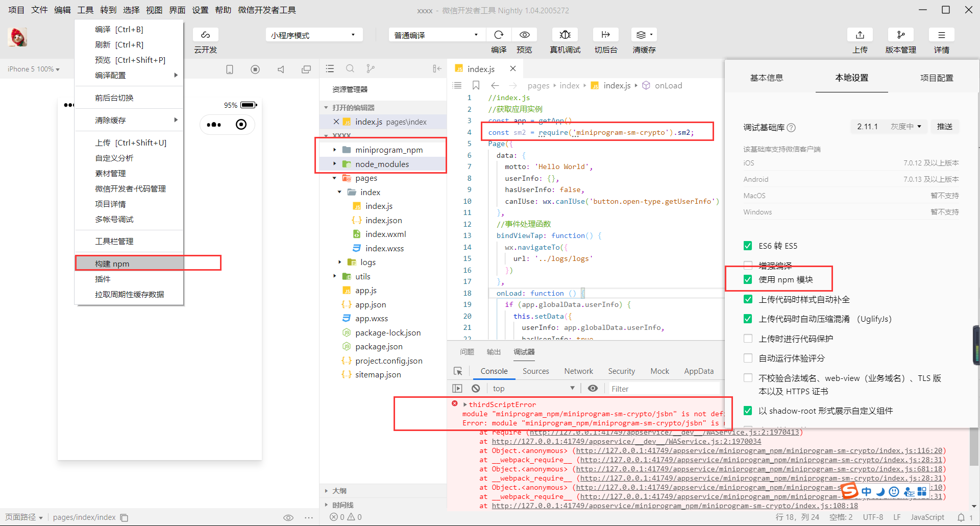The width and height of the screenshot is (980, 526).
Task: Close the index.js editor tab
Action: tap(513, 68)
